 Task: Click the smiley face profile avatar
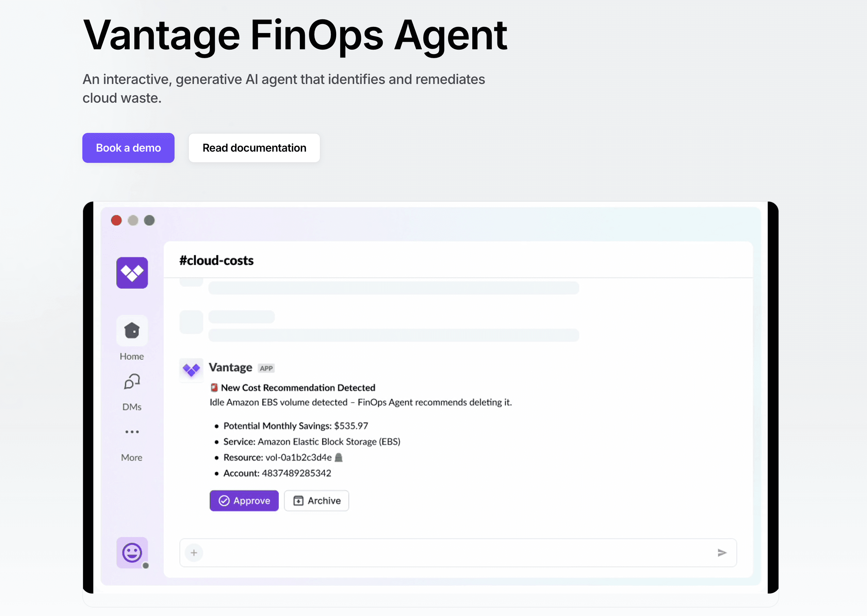[x=132, y=552]
